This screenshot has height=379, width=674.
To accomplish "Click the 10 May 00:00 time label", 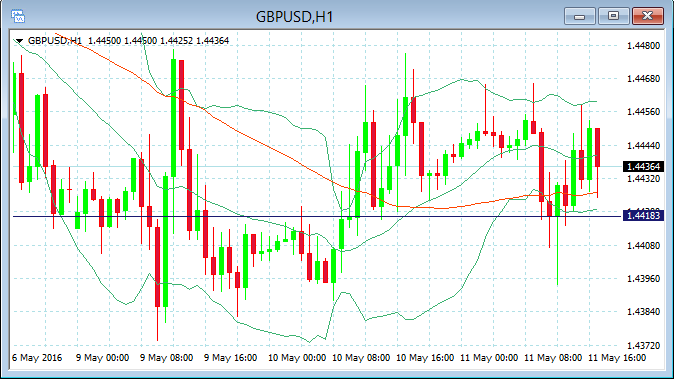I will [297, 358].
